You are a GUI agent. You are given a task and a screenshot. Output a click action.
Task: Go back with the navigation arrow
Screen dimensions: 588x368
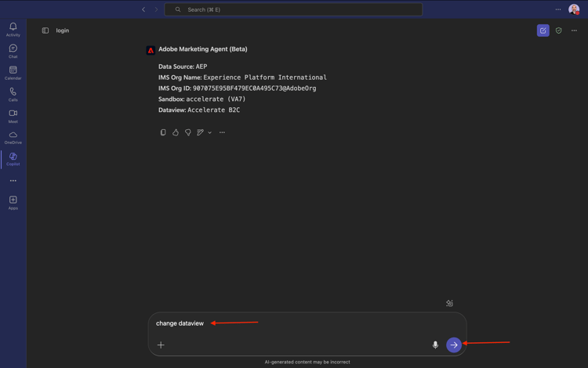(x=143, y=9)
